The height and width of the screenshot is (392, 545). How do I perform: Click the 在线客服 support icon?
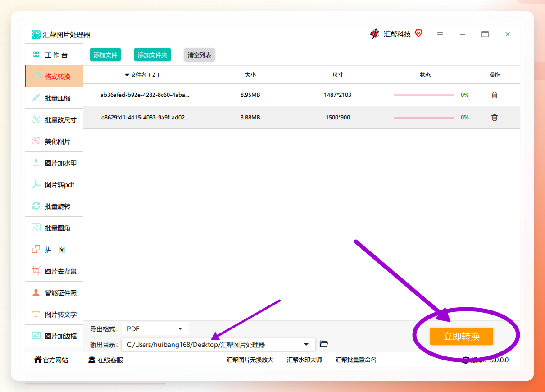coord(92,360)
